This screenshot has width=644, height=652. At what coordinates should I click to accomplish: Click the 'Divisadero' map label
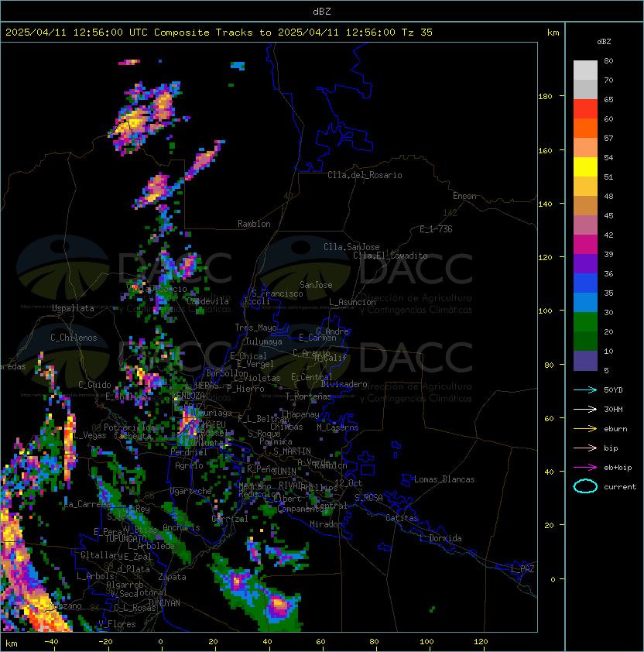(x=344, y=384)
